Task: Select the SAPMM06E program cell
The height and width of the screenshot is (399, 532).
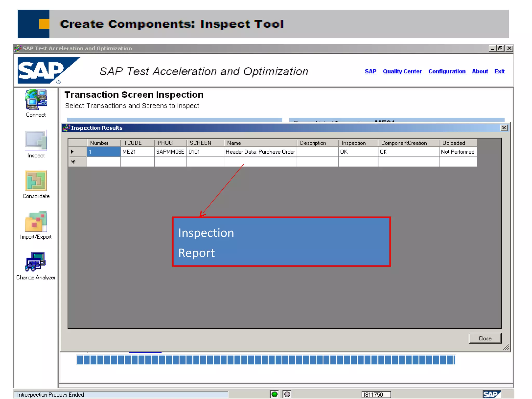Action: coord(170,152)
